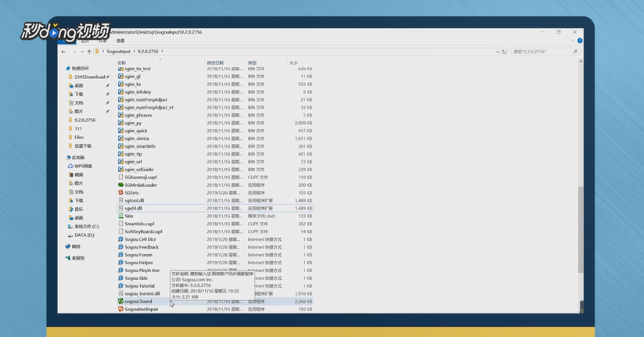This screenshot has height=337, width=644.
Task: Click the Sogou Helper shortcut icon
Action: [121, 263]
